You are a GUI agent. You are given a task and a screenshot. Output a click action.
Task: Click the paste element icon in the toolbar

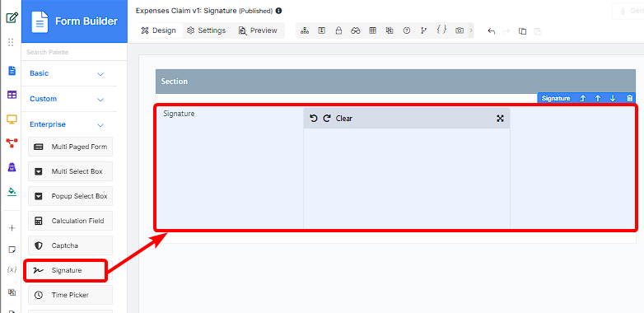click(x=537, y=31)
